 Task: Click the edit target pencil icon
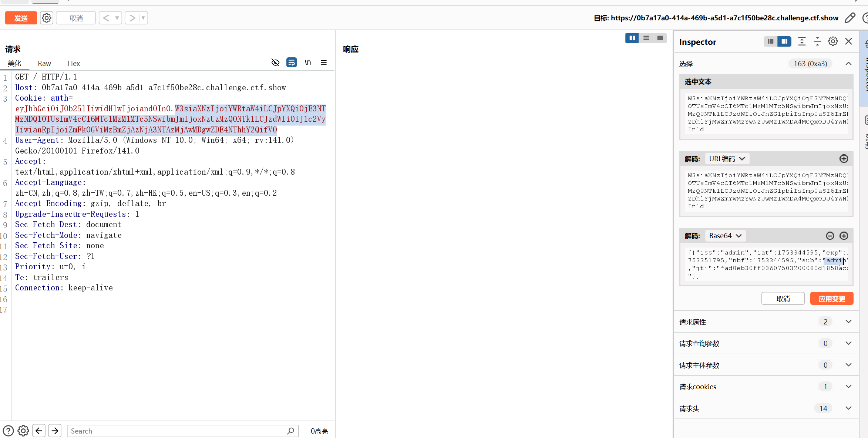pos(850,18)
